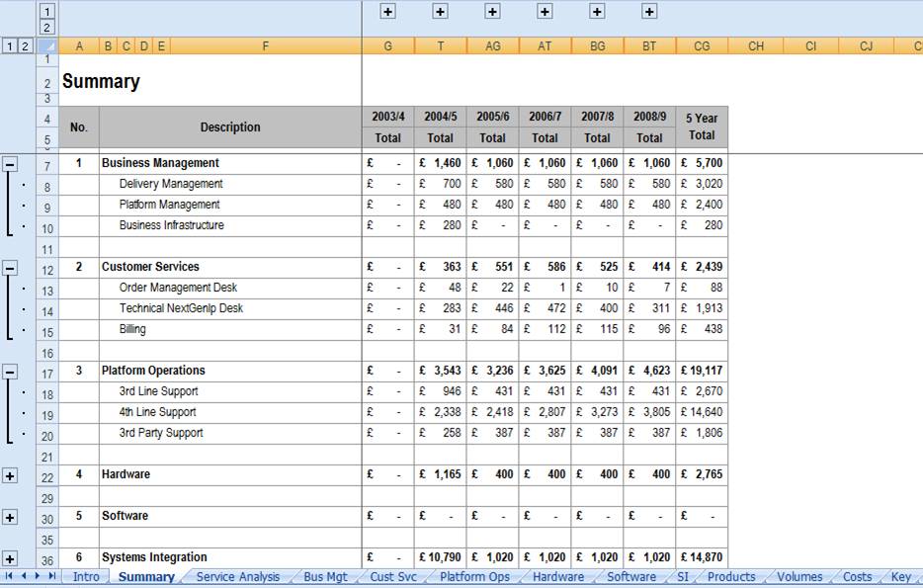Expand column group above column T
923x588 pixels.
[440, 11]
